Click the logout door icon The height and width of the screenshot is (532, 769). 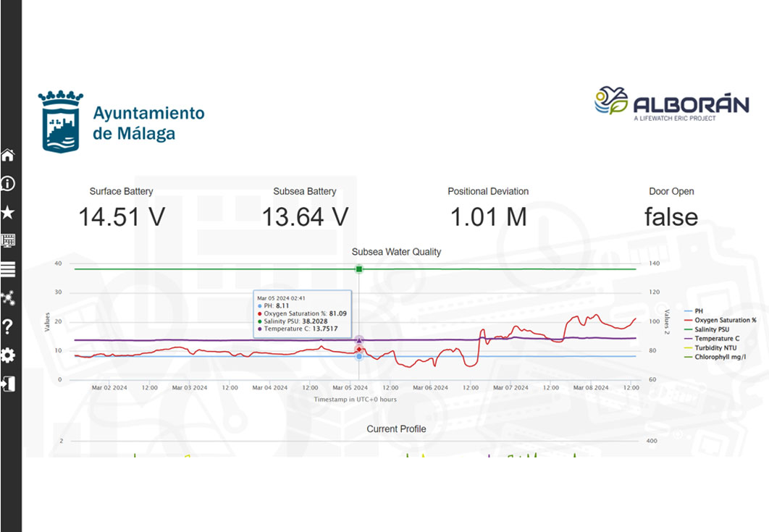(8, 384)
